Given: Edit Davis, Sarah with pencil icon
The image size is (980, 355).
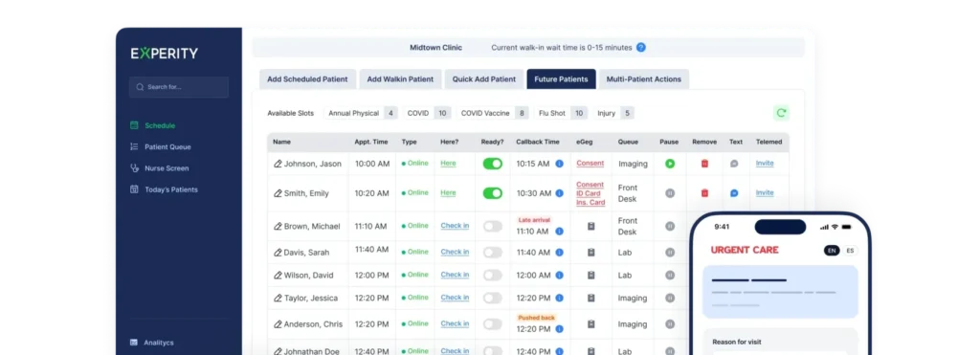Looking at the screenshot, I should [278, 253].
